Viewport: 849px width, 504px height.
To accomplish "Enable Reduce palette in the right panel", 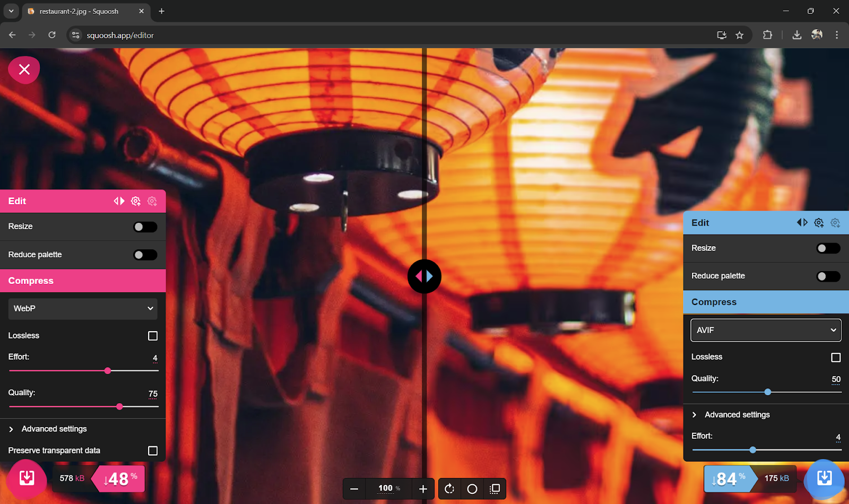I will coord(828,276).
